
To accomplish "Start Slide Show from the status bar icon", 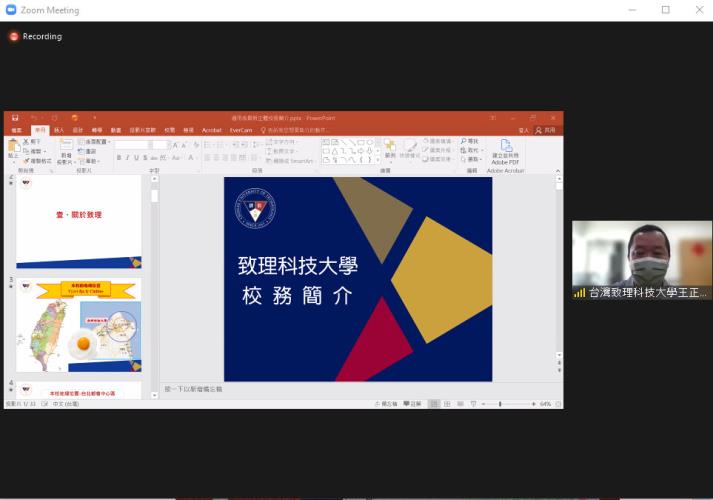I will [x=473, y=404].
